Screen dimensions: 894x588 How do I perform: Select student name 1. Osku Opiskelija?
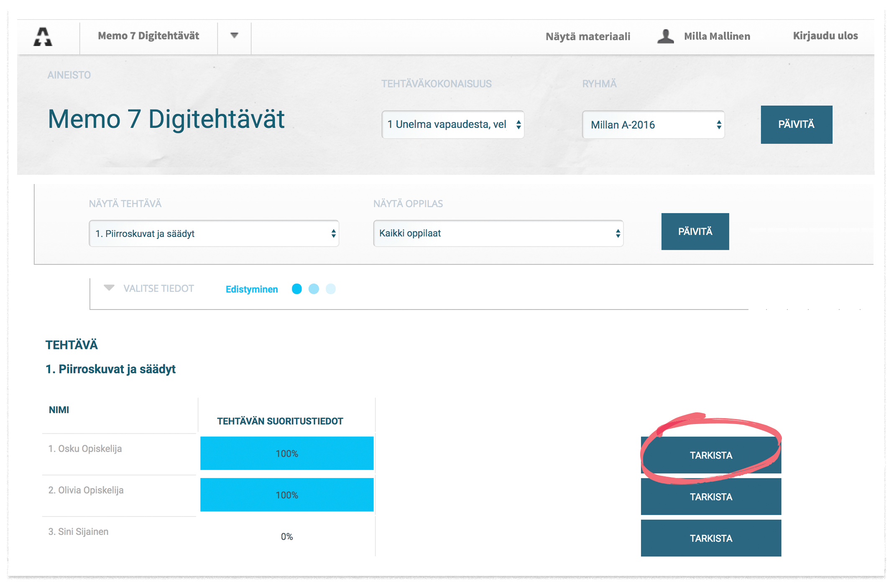click(x=85, y=449)
